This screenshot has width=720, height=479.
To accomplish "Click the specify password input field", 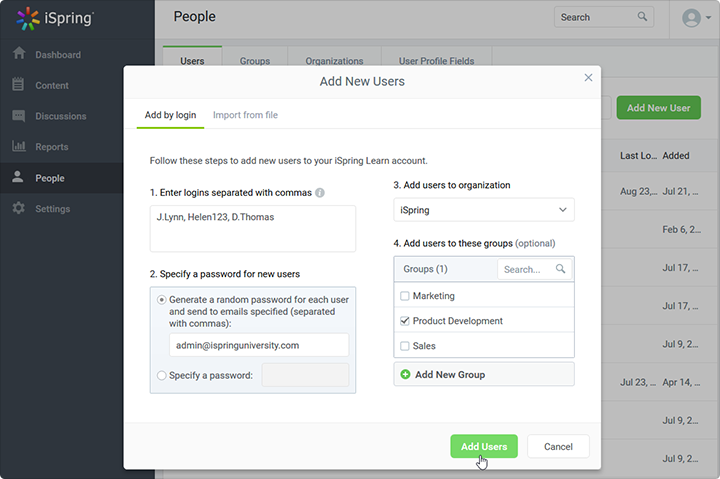I will [305, 375].
